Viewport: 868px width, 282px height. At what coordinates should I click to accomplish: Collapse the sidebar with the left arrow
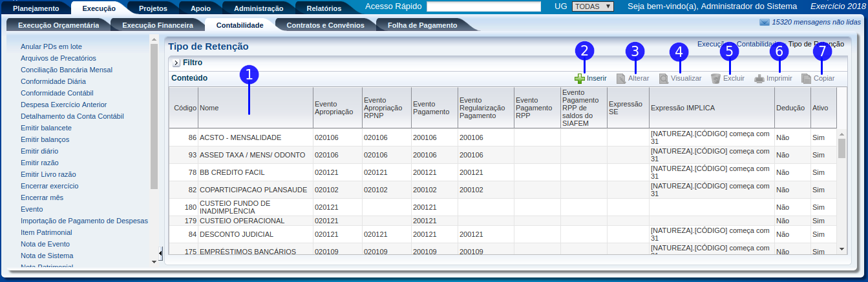(160, 252)
